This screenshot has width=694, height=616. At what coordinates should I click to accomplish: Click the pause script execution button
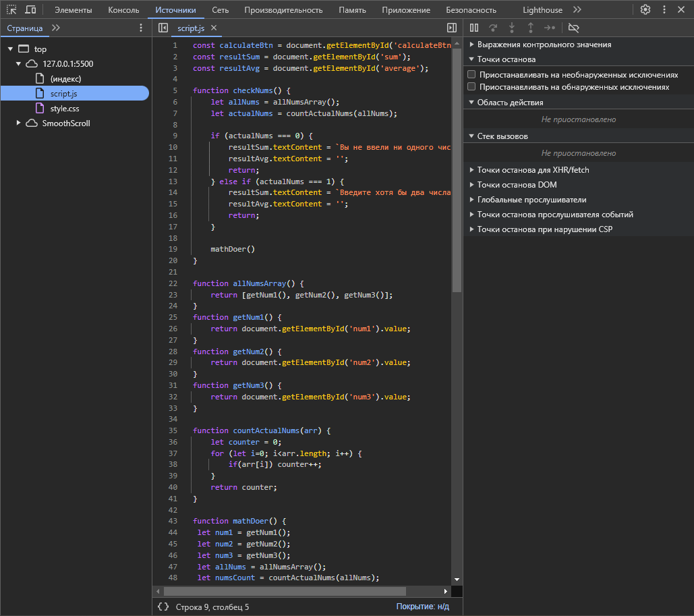point(474,28)
